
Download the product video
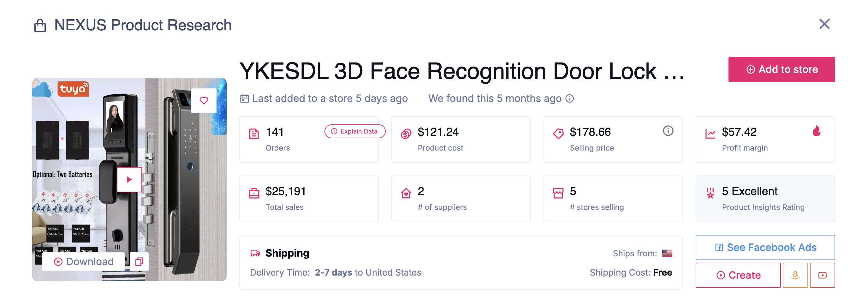[84, 262]
